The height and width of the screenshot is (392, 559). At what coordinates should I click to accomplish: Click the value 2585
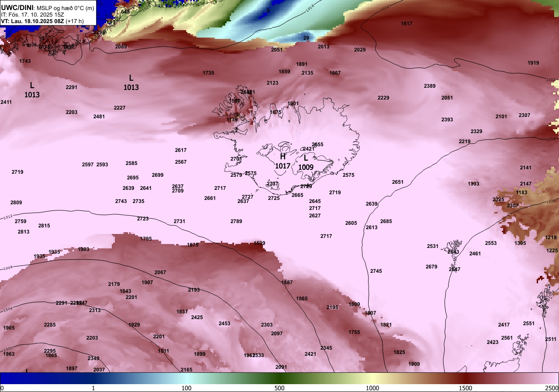[x=131, y=163]
